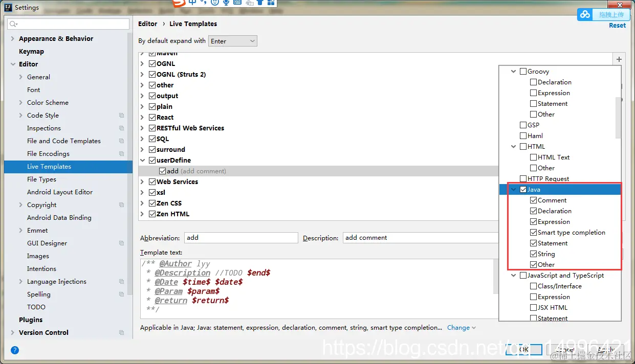Collapse the JavaScript and TypeScript node
The image size is (635, 364).
(513, 276)
